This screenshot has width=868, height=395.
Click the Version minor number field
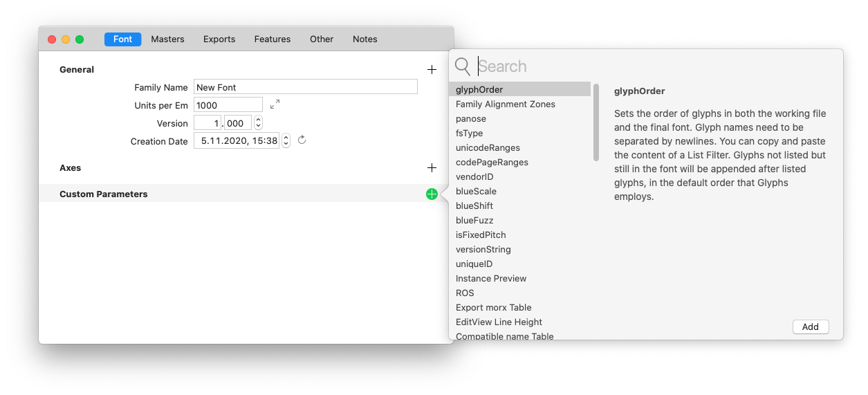(239, 123)
